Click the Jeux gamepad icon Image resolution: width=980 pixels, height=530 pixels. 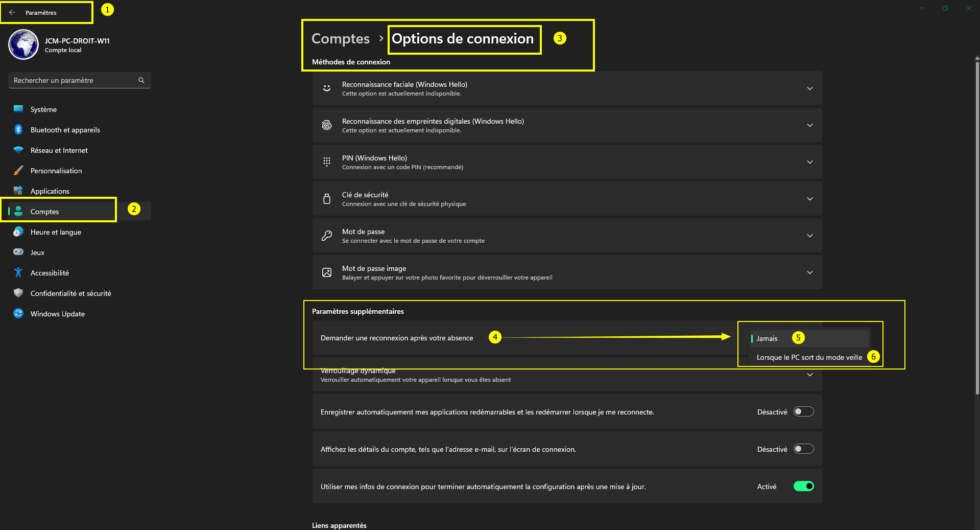pos(18,252)
